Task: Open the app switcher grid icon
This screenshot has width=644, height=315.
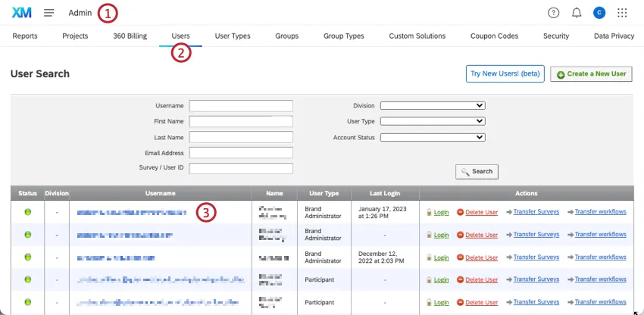Action: (x=623, y=13)
